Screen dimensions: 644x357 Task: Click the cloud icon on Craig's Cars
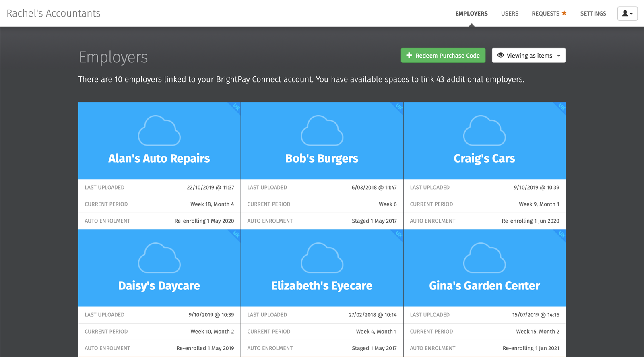[484, 131]
